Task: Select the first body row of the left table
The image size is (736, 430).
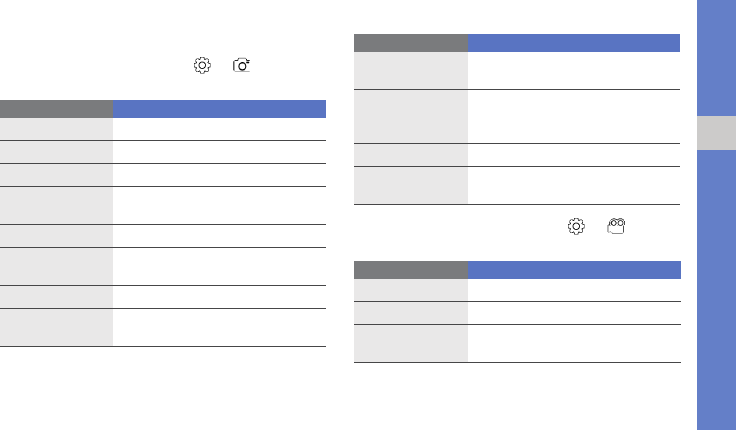Action: click(163, 129)
